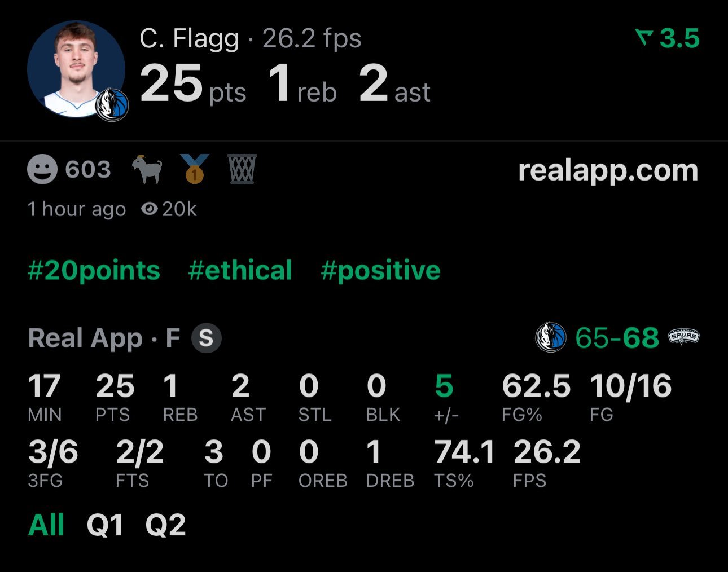Open the realapp.com link
This screenshot has width=728, height=572.
coord(608,170)
